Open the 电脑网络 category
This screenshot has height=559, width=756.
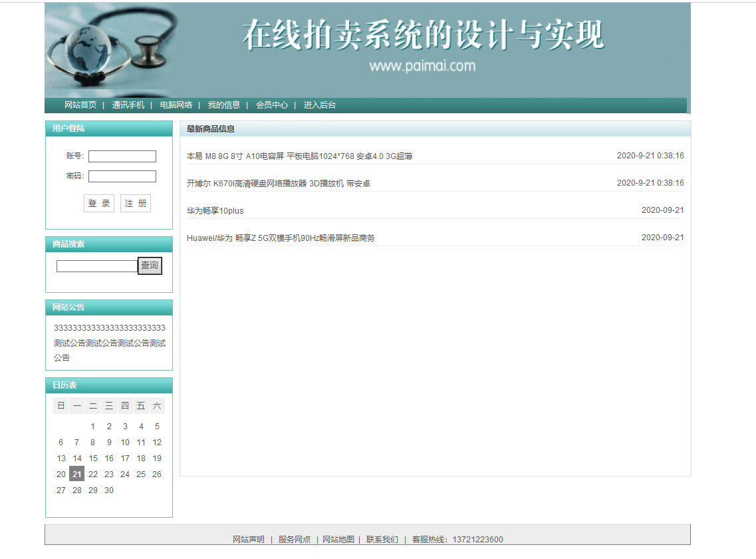(176, 105)
